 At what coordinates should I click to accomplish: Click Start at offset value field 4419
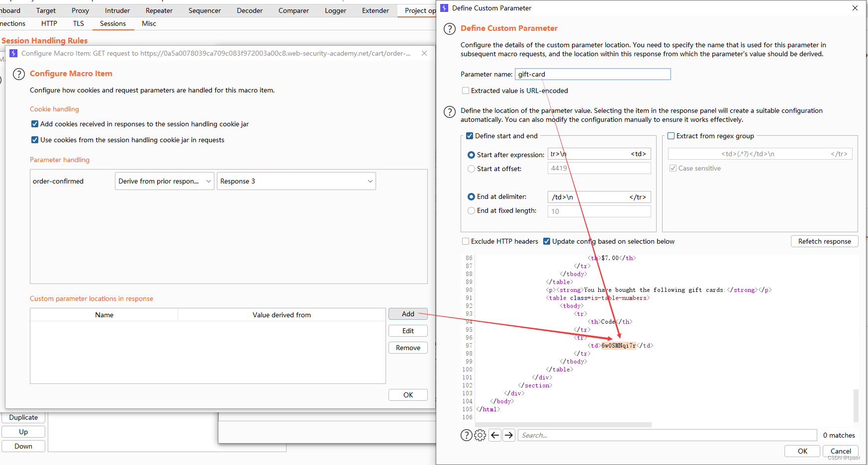[x=599, y=168]
